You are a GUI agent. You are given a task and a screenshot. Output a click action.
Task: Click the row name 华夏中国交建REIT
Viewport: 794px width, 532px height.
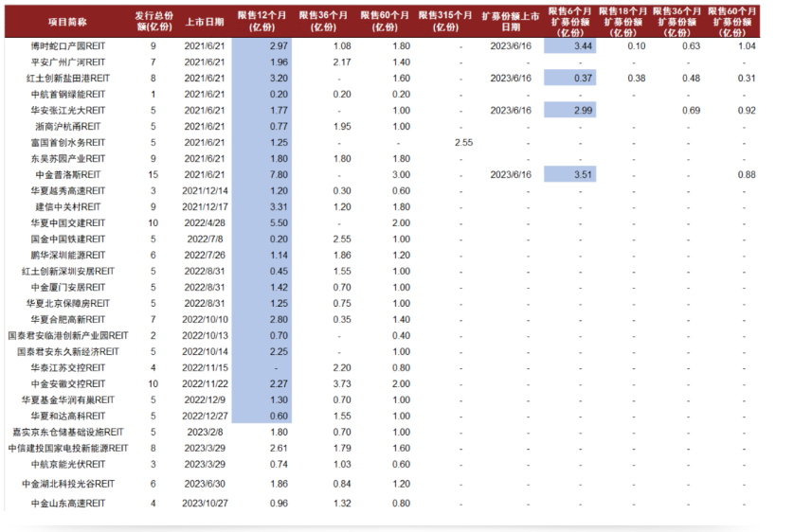68,223
